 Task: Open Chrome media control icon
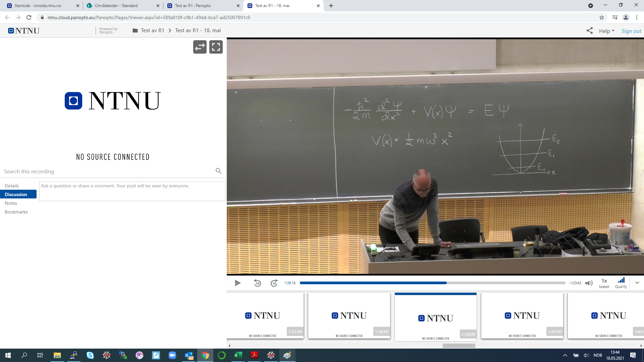pos(615,17)
